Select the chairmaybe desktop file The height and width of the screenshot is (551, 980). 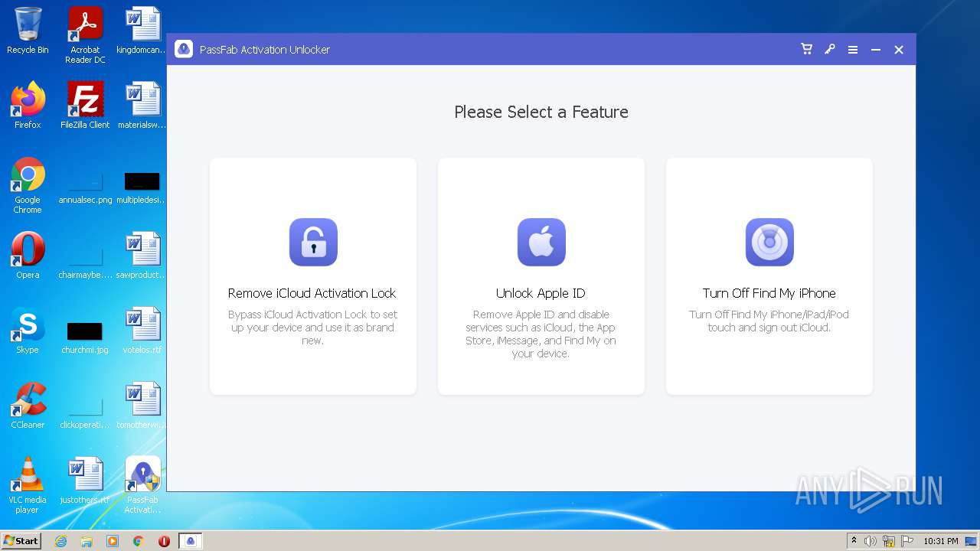click(85, 262)
